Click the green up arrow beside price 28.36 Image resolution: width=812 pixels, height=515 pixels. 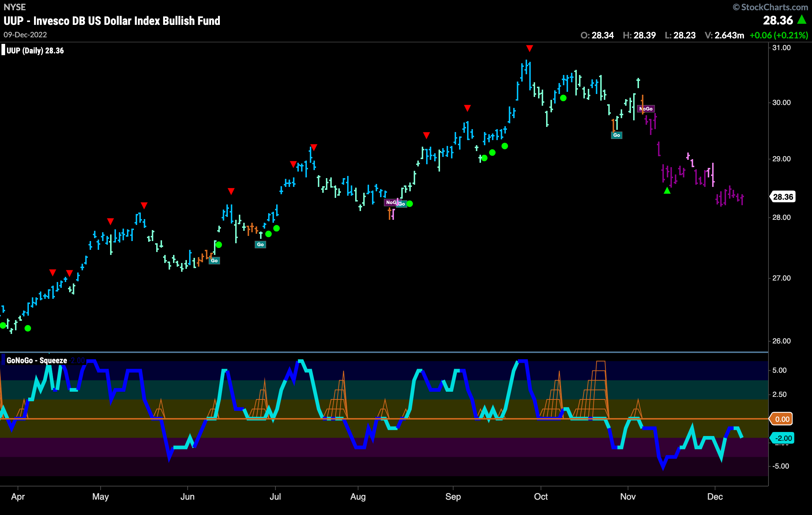pos(802,20)
